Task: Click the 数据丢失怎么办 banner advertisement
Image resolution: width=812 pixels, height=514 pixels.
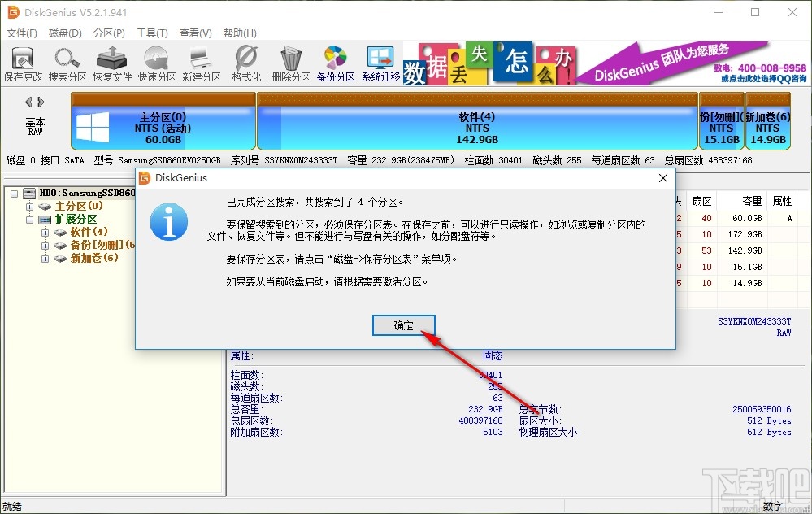Action: pos(489,63)
